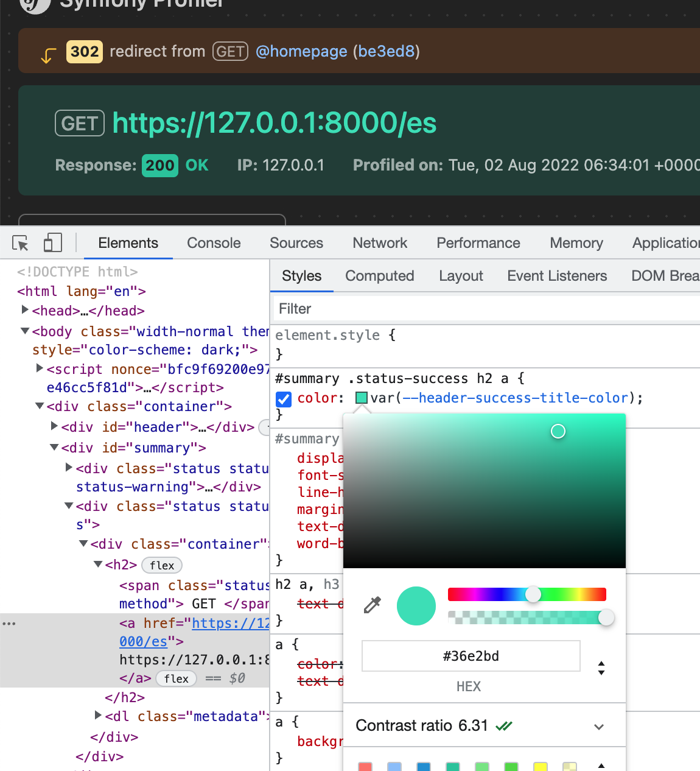The height and width of the screenshot is (771, 700).
Task: Click the 302 status code badge
Action: (85, 52)
